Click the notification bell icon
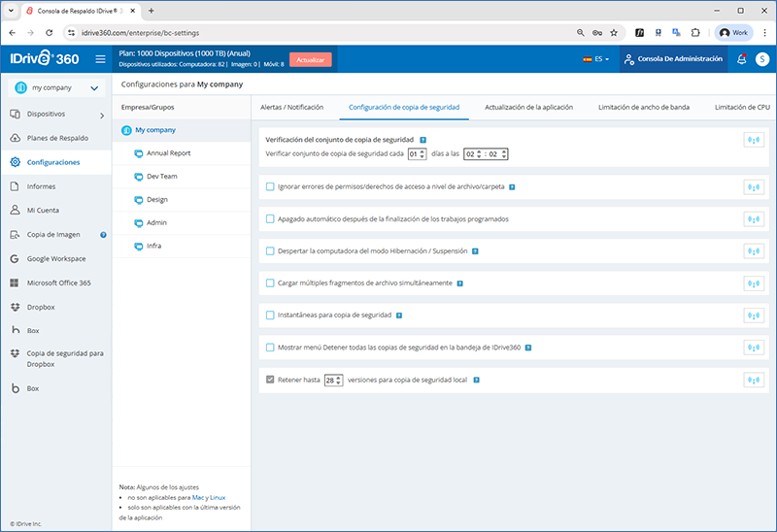This screenshot has height=532, width=777. pos(742,59)
